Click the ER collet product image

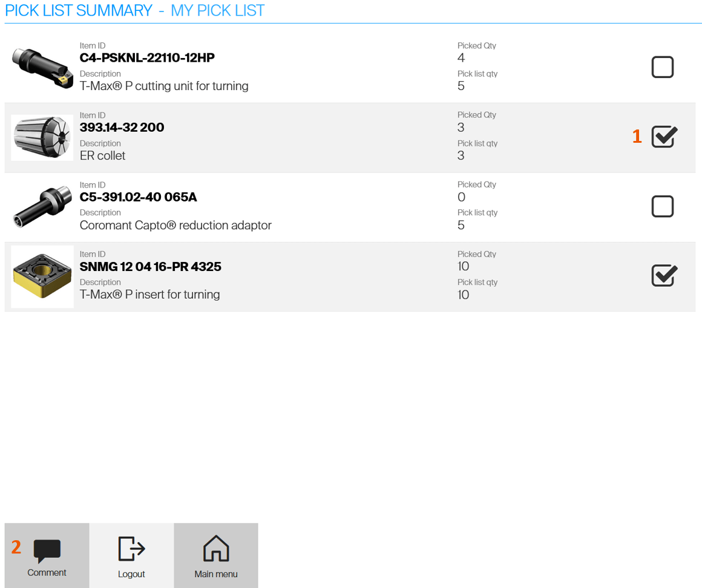pyautogui.click(x=42, y=137)
